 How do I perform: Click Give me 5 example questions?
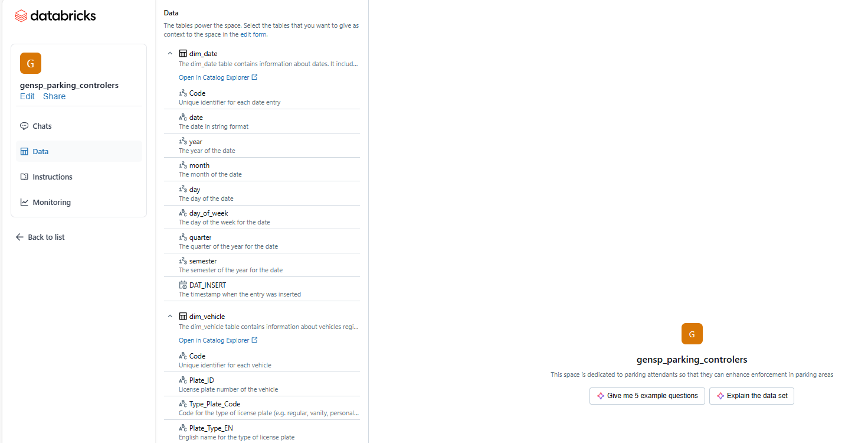point(647,396)
